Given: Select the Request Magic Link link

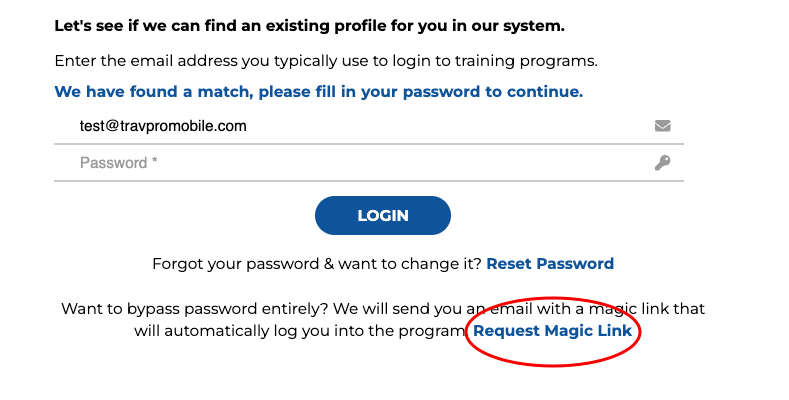Looking at the screenshot, I should pos(552,330).
